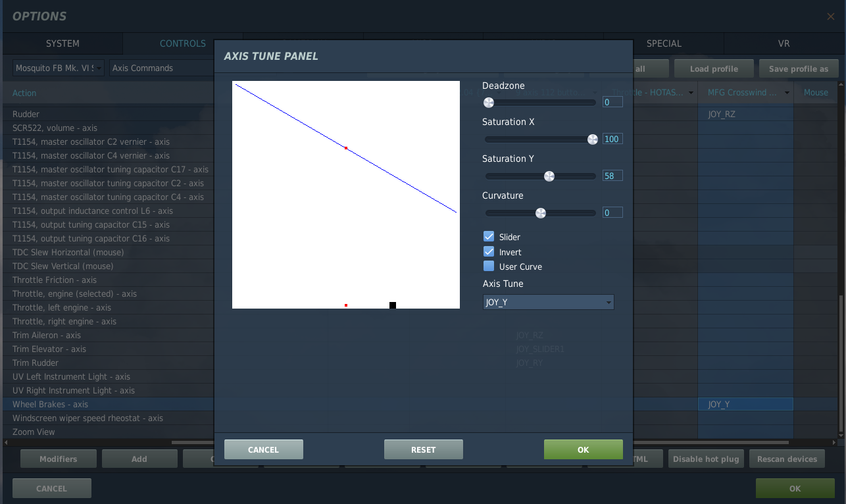The width and height of the screenshot is (846, 504).
Task: Open the Axis Tune JOY_Y dropdown
Action: point(548,302)
